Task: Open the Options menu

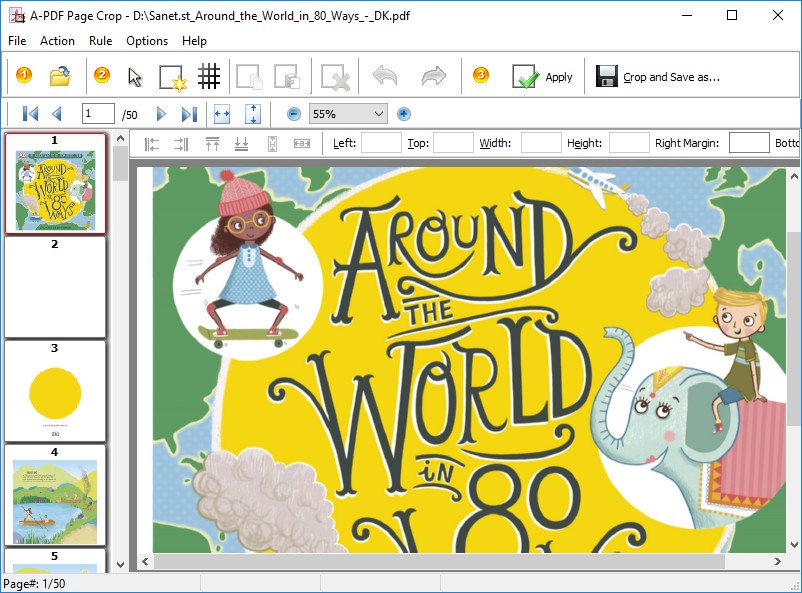Action: pyautogui.click(x=147, y=41)
